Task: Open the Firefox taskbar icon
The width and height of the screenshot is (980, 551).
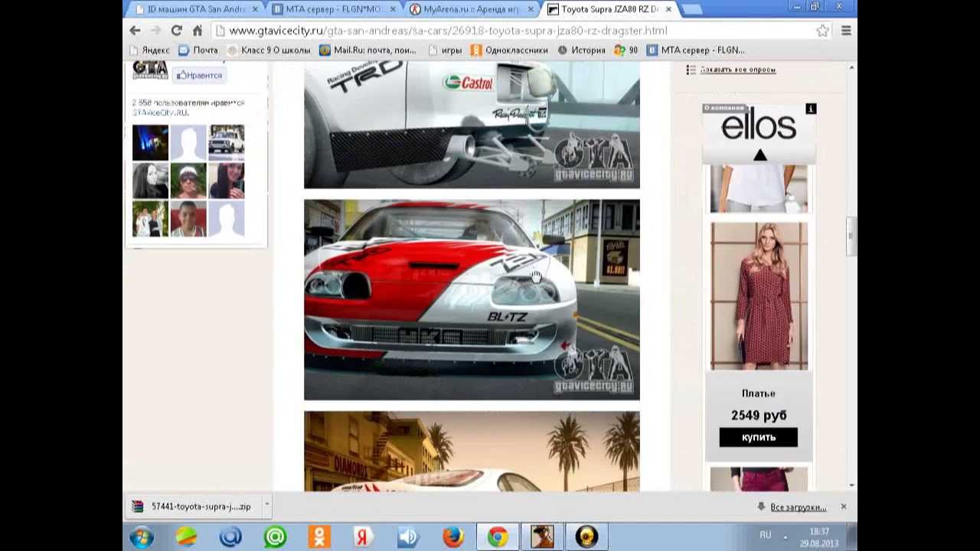Action: [x=452, y=536]
